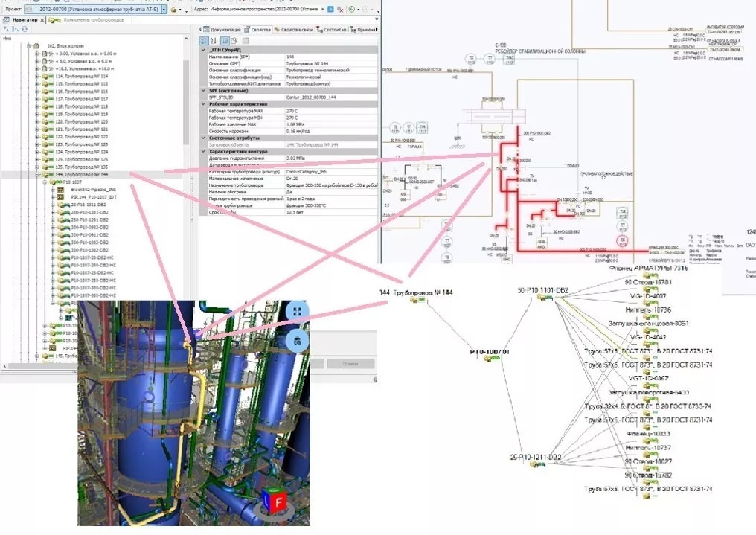
Task: Collapse the 144, Трубопровод № 144 tree node
Action: (36, 174)
